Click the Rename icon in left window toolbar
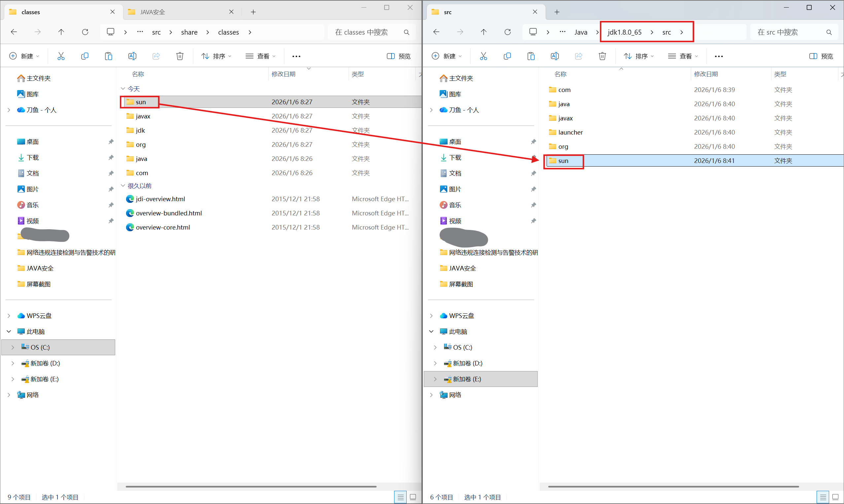The image size is (844, 504). [x=132, y=56]
